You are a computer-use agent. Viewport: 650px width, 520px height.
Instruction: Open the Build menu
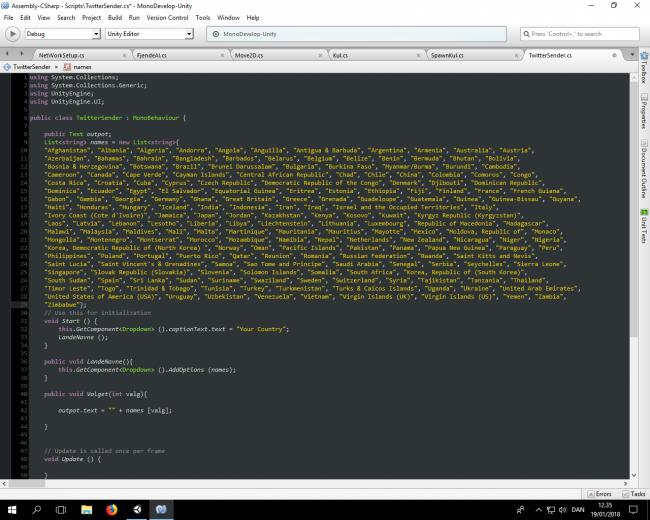point(115,18)
